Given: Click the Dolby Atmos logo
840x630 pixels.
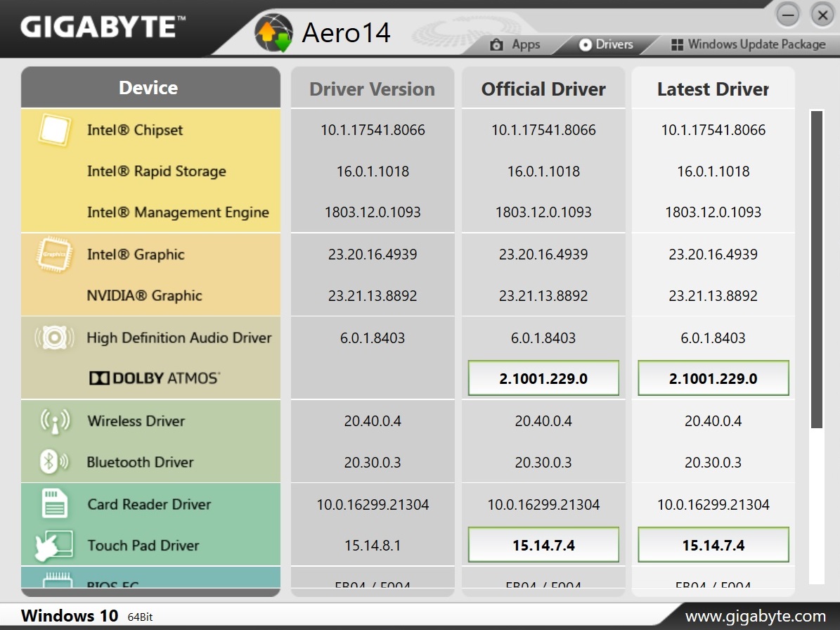Looking at the screenshot, I should point(154,378).
